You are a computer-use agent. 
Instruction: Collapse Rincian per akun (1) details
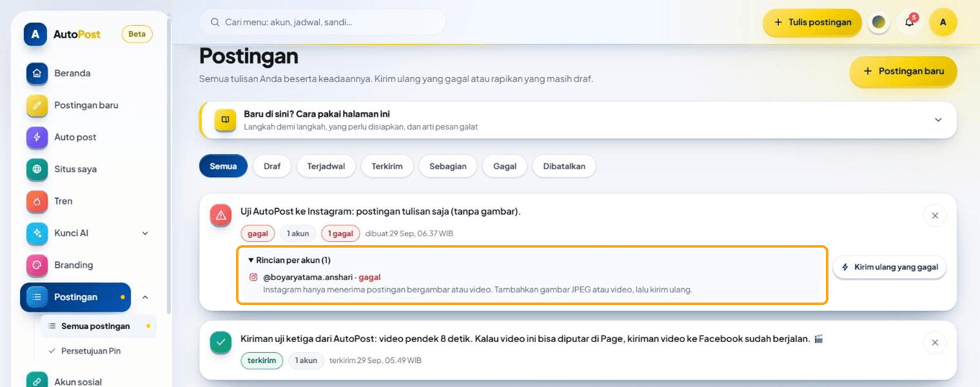point(289,260)
